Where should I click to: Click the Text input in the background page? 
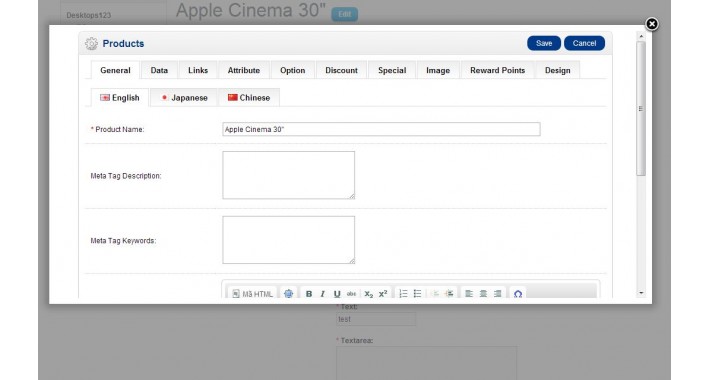[x=376, y=319]
